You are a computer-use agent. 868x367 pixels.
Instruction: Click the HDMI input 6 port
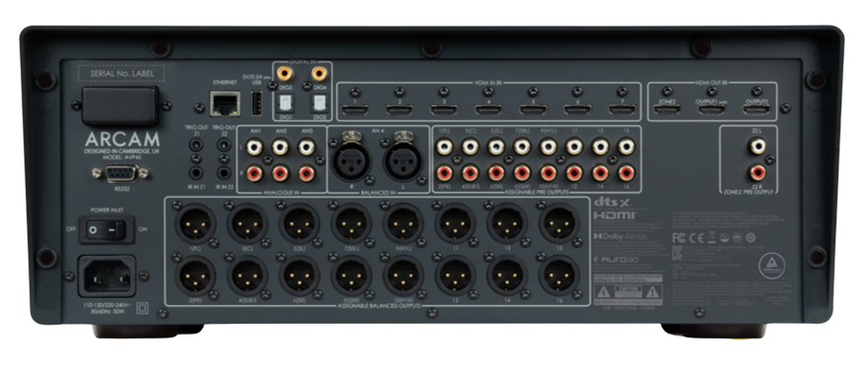[x=577, y=109]
